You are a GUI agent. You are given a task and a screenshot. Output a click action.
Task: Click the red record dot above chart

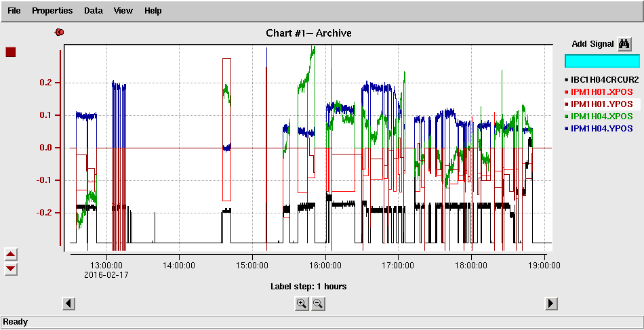[x=60, y=32]
